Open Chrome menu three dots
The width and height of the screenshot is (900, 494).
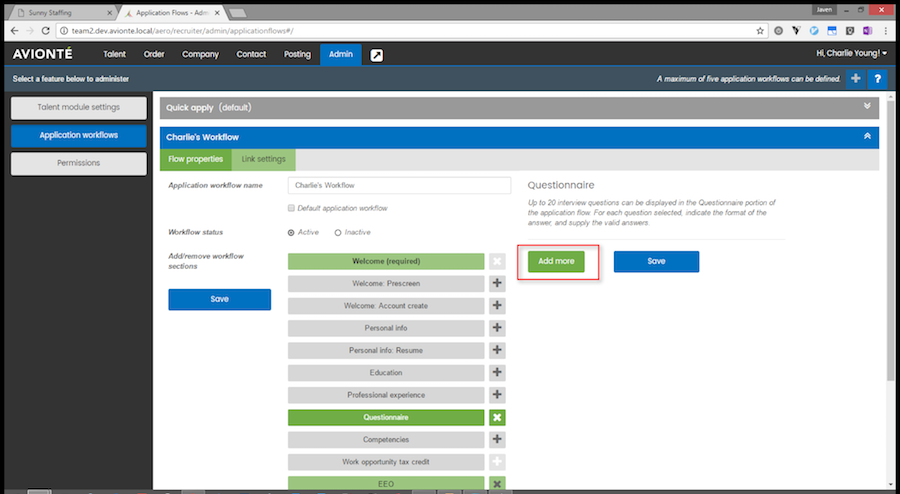click(x=888, y=31)
